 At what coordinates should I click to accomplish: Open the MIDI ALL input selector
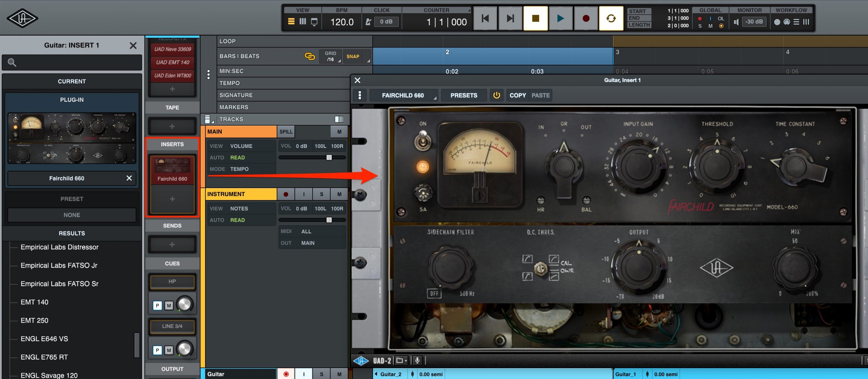[x=312, y=231]
